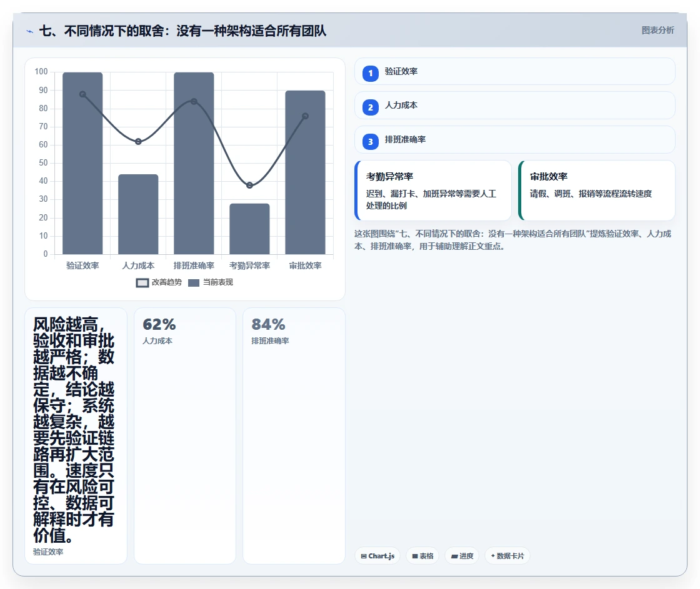Image resolution: width=700 pixels, height=589 pixels.
Task: Click the number 2 badge beside 人力成本
Action: [370, 107]
